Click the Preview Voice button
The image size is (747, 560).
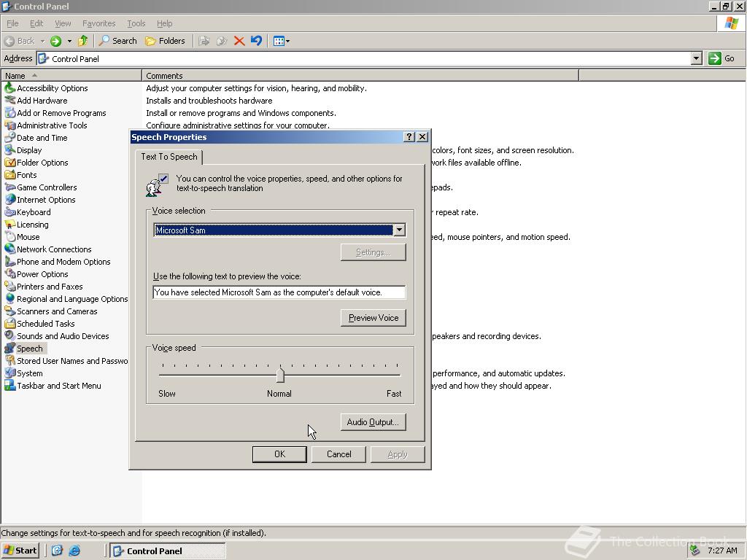373,318
